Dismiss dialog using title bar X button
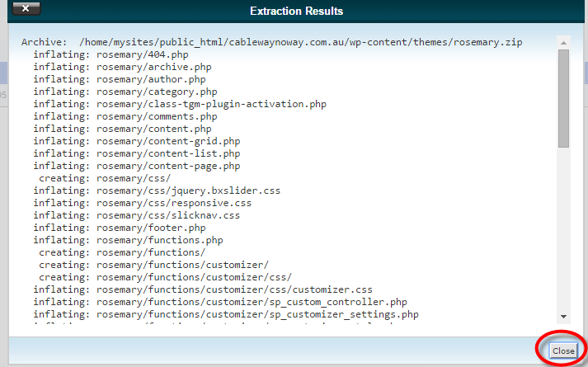This screenshot has width=588, height=367. pyautogui.click(x=26, y=11)
